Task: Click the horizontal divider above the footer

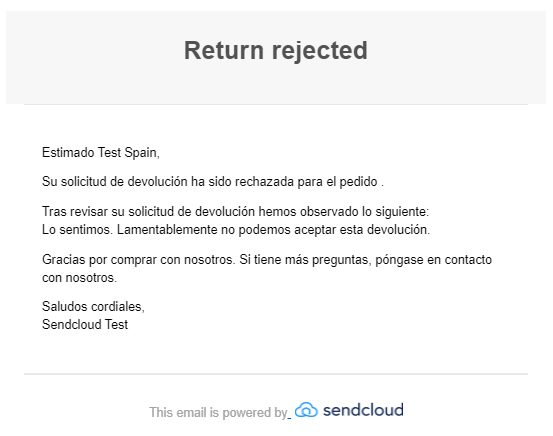Action: (x=276, y=374)
